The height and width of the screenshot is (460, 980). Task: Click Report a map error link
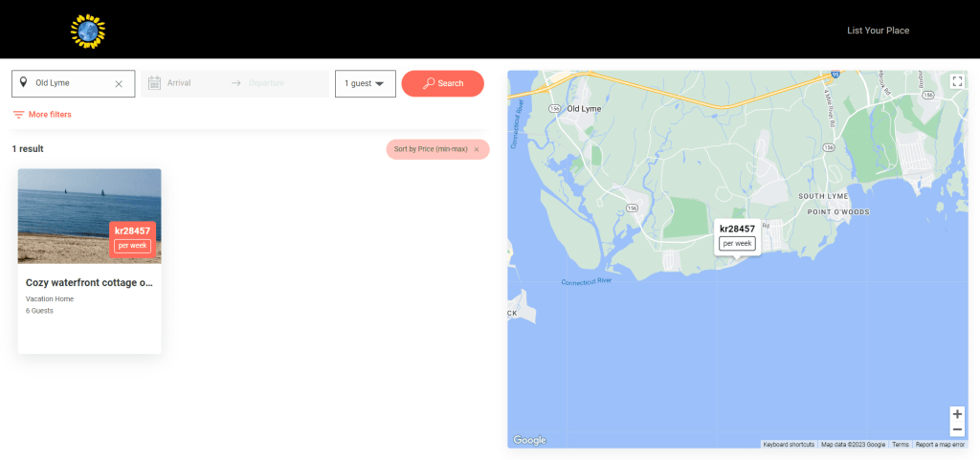[x=940, y=445]
